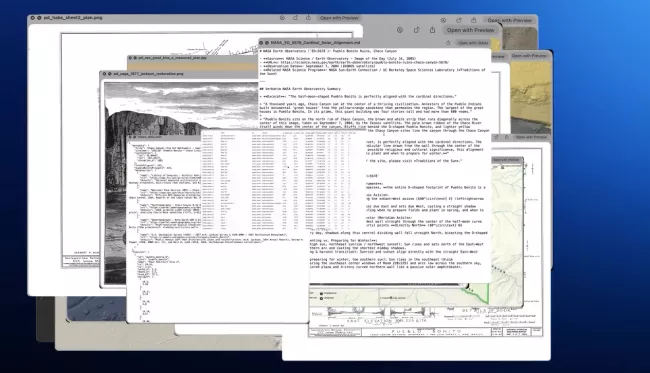Click the markup icon in the psl_hubs_sheet2_plan.png window
This screenshot has width=650, height=373.
[282, 18]
